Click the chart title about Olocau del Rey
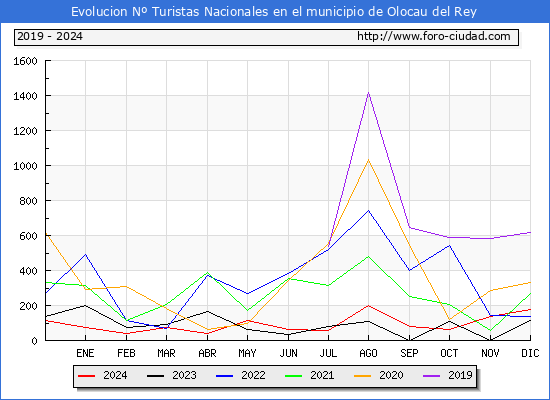Screen dimensions: 550x400 click(274, 12)
